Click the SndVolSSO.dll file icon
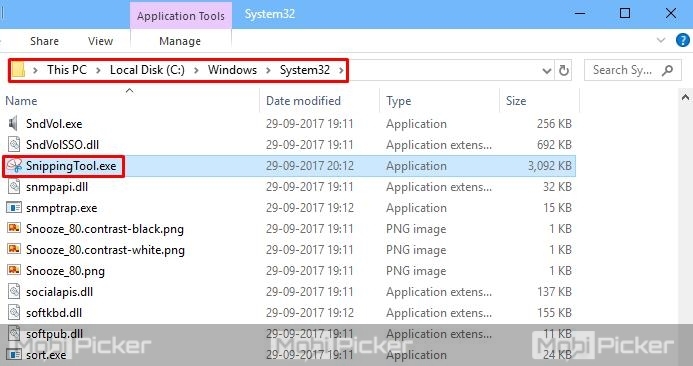 [14, 144]
